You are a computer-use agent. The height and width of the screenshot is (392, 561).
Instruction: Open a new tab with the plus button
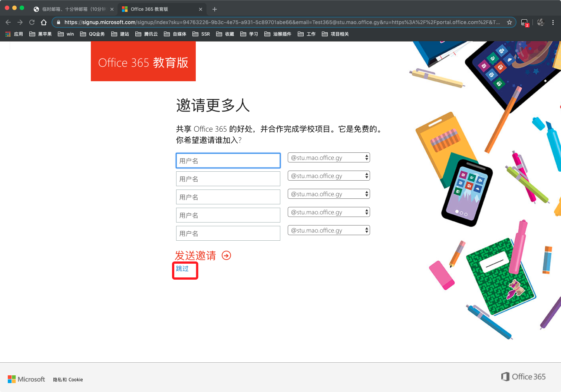[215, 9]
